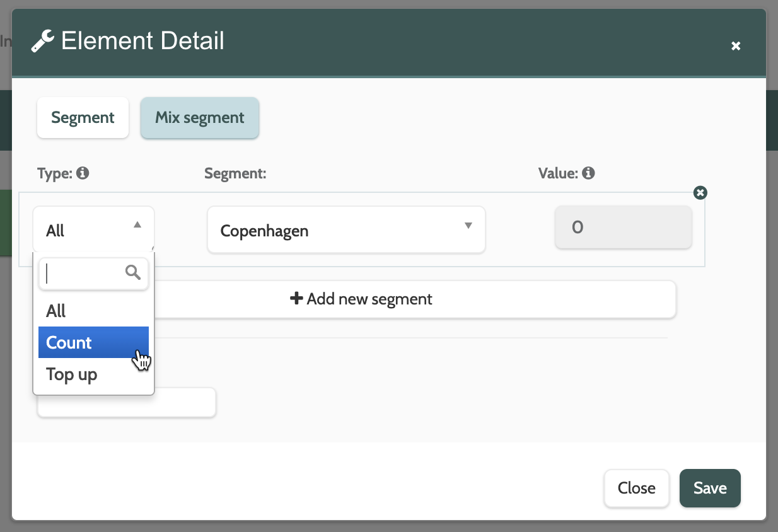Viewport: 778px width, 532px height.
Task: Switch to the Mix segment tab
Action: (x=200, y=118)
